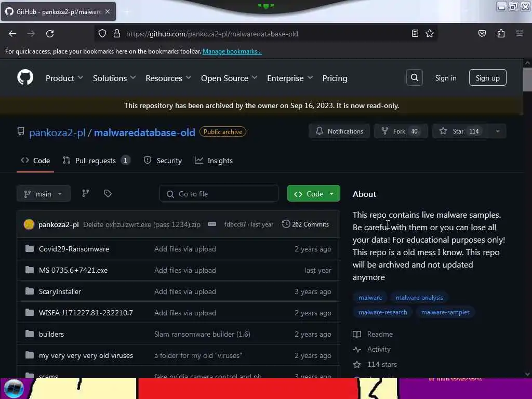532x399 pixels.
Task: Open Slam ransomware builder (1.6) commit message
Action: tap(202, 334)
